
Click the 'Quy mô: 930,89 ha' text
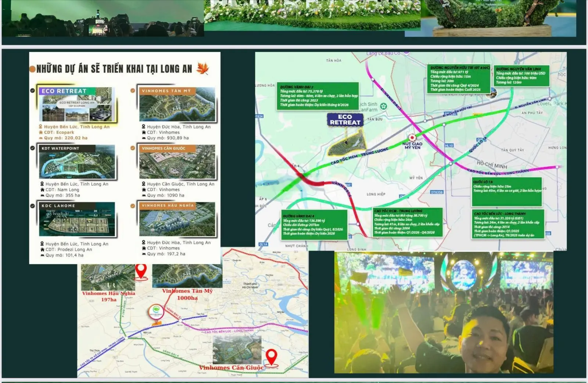(x=168, y=138)
